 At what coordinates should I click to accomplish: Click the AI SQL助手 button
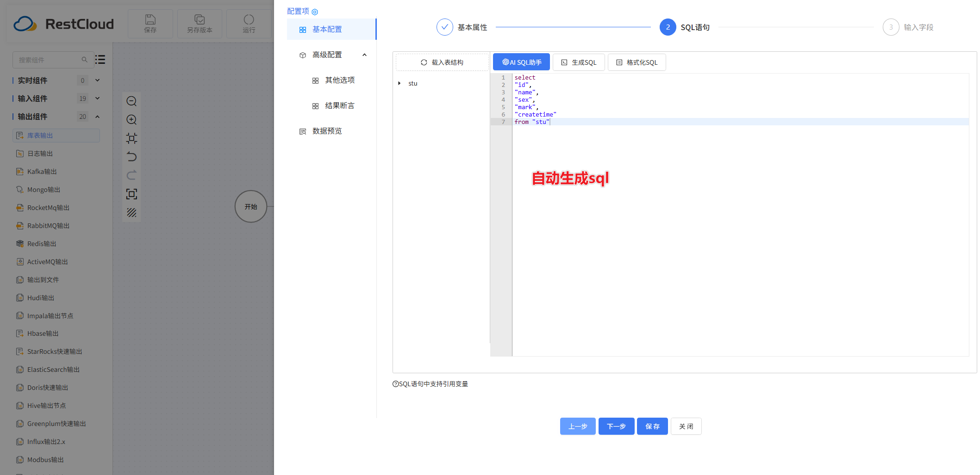coord(521,62)
